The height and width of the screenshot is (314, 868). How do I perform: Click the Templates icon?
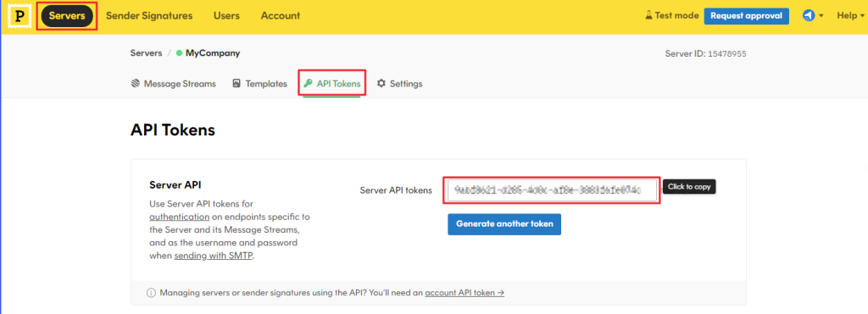click(x=236, y=84)
